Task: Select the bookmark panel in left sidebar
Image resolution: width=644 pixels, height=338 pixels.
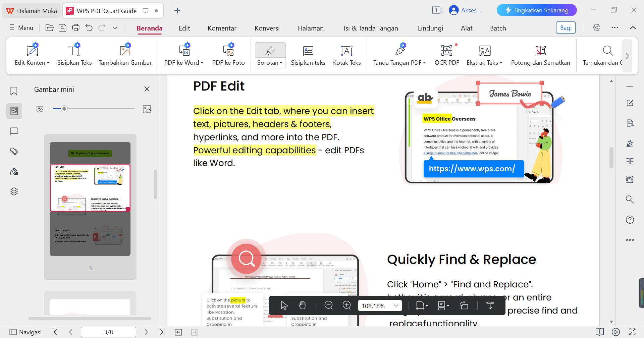Action: [14, 91]
